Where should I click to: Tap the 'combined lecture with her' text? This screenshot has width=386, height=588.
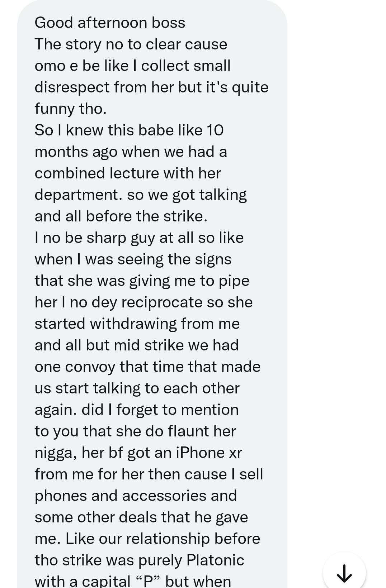128,173
